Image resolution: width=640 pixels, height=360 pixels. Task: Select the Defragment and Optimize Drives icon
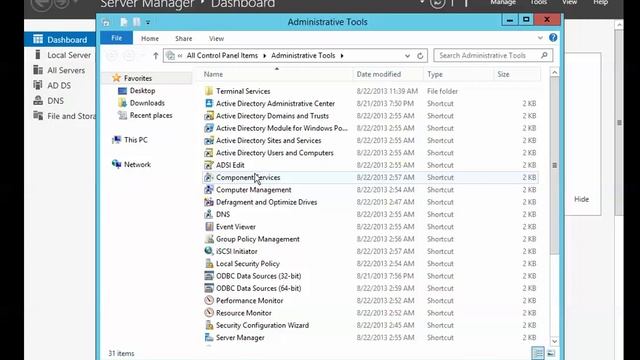209,202
